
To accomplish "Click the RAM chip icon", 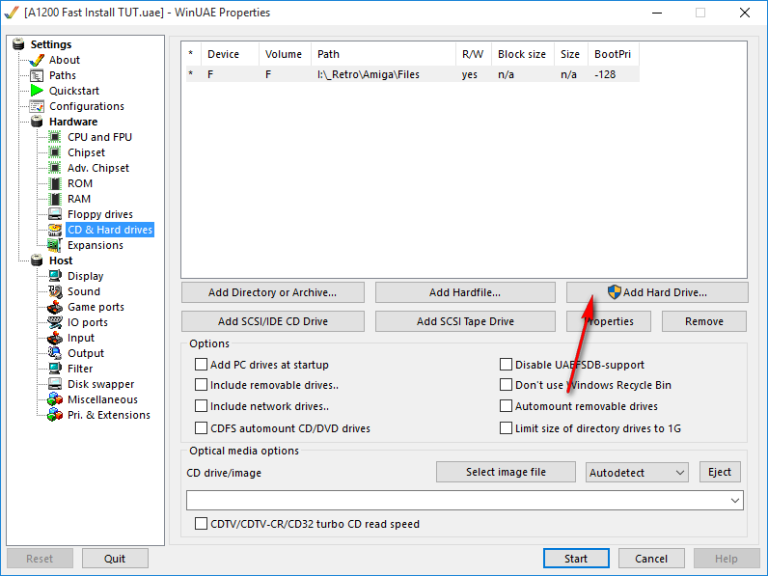I will tap(55, 199).
